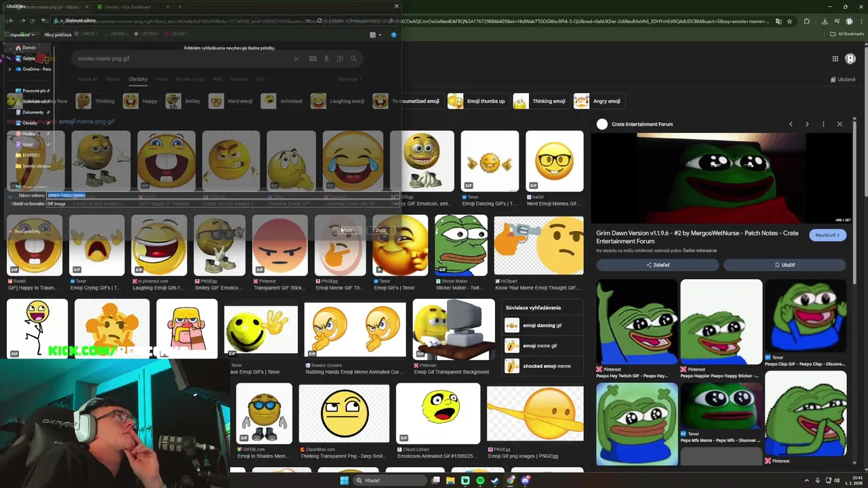Image resolution: width=868 pixels, height=488 pixels.
Task: Click the Navštíviť button in the preview panel
Action: [827, 235]
